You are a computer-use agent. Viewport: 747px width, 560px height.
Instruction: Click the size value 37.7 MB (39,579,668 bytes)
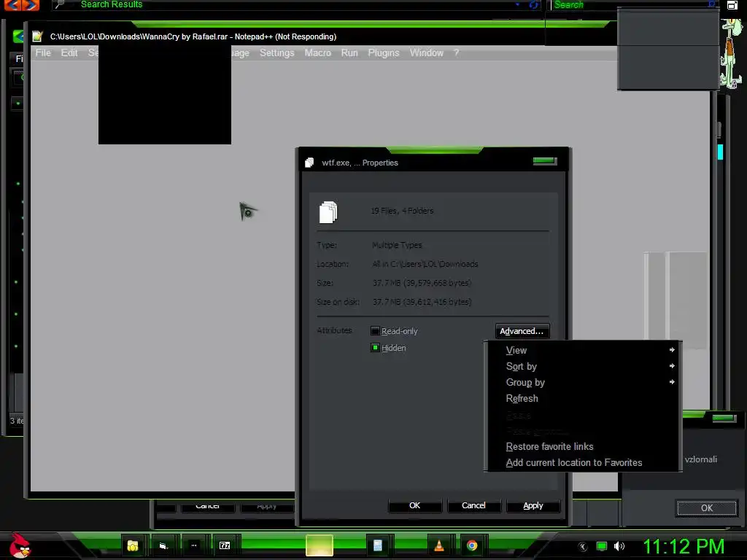(x=422, y=283)
